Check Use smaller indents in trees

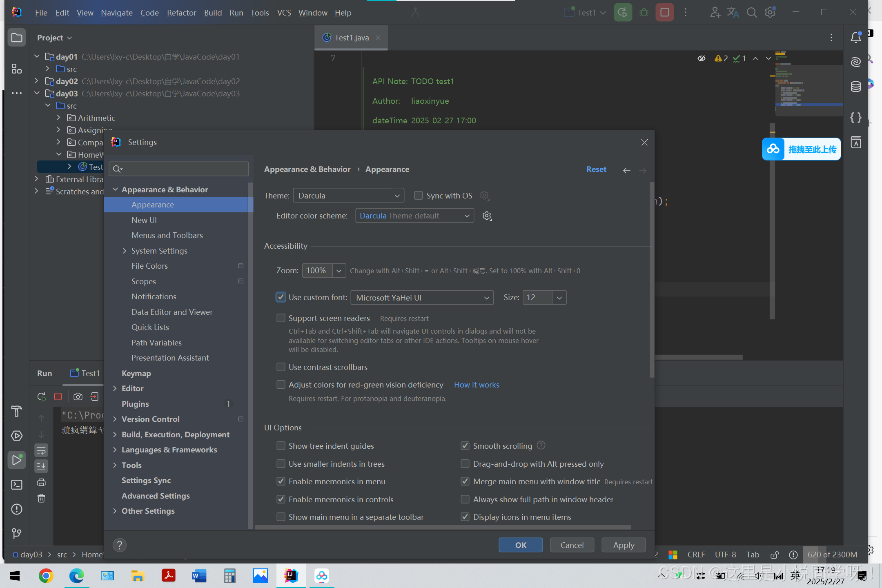(x=281, y=464)
